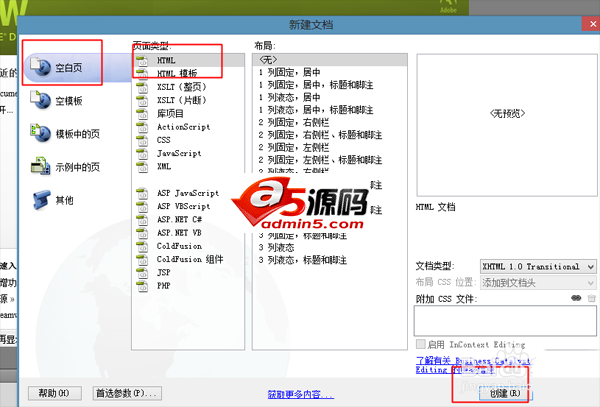Click the PHP file icon
The height and width of the screenshot is (407, 600).
pyautogui.click(x=142, y=286)
